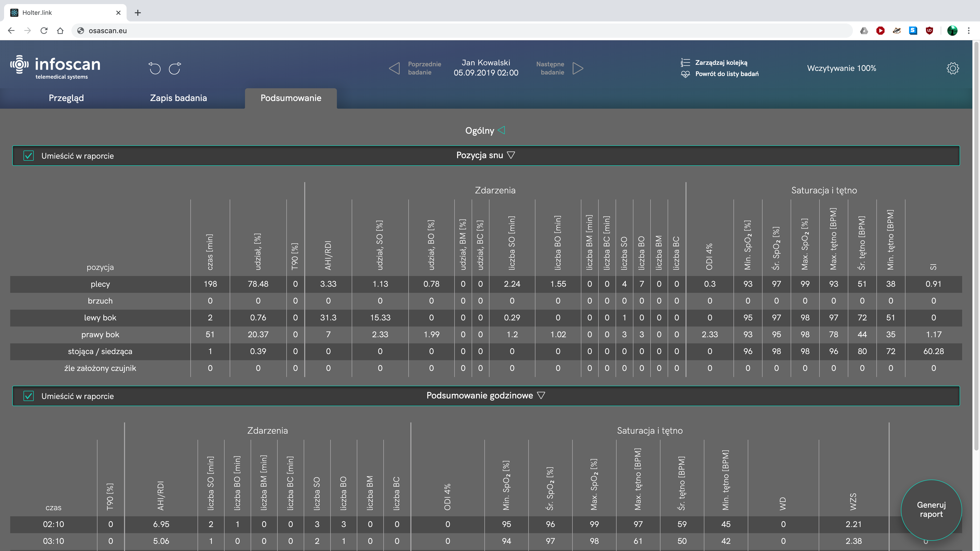Open settings gear icon
Screen dimensions: 980x551
[953, 68]
